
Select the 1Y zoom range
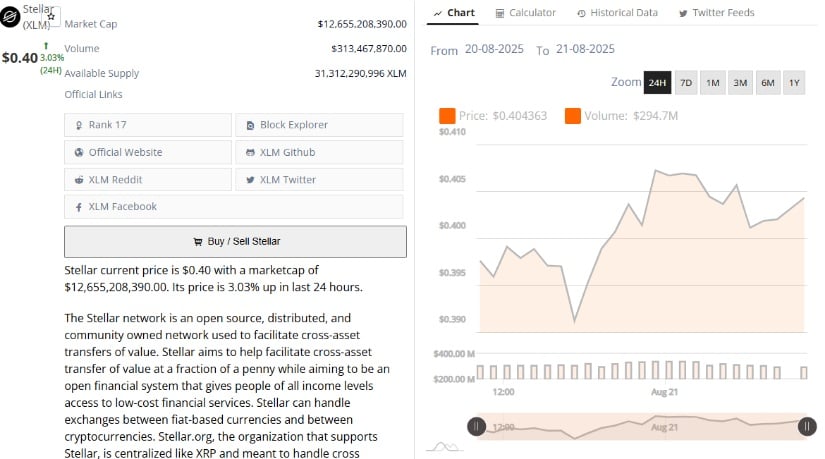794,83
